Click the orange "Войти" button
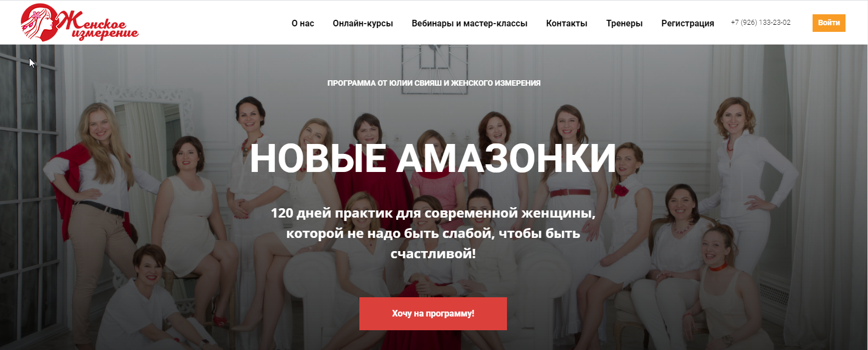868x350 pixels. (x=828, y=23)
